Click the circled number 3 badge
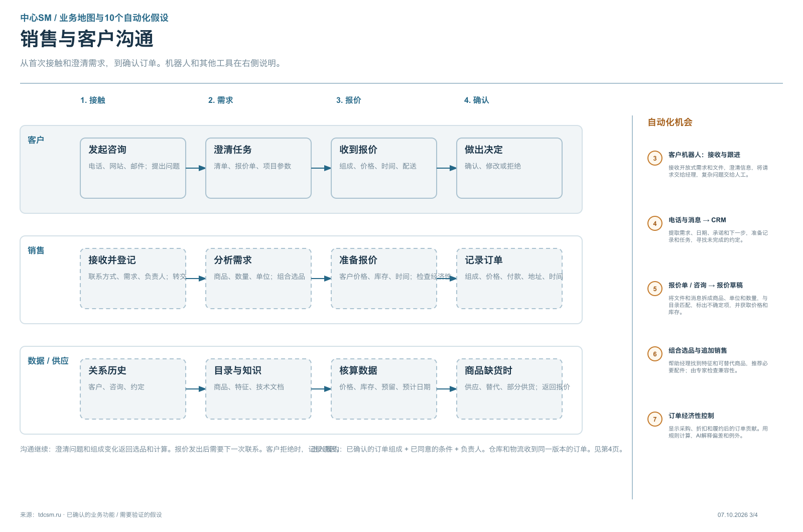This screenshot has height=532, width=803. tap(655, 158)
